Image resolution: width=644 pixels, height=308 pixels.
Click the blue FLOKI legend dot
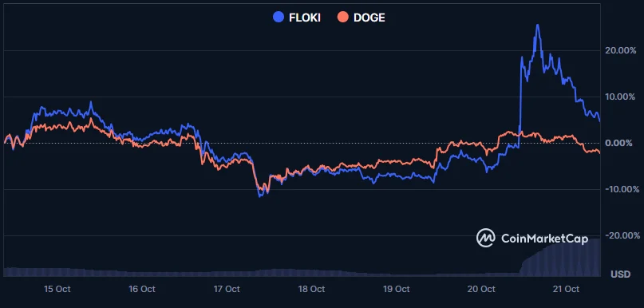point(279,18)
